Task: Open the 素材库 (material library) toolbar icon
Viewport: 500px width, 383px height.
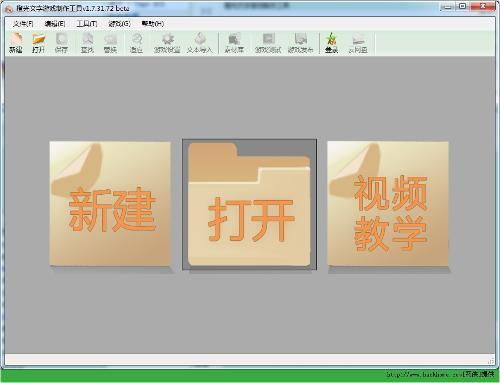Action: (234, 43)
